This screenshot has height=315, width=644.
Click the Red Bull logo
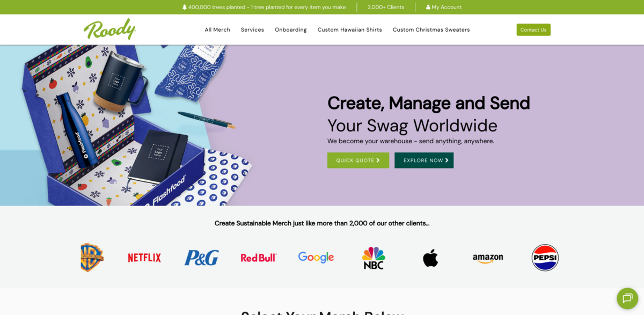(x=259, y=258)
